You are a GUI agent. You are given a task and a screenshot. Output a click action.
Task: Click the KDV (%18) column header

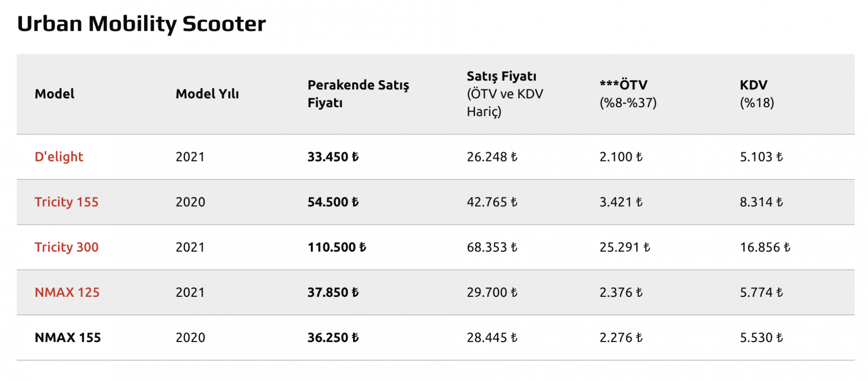pyautogui.click(x=757, y=94)
